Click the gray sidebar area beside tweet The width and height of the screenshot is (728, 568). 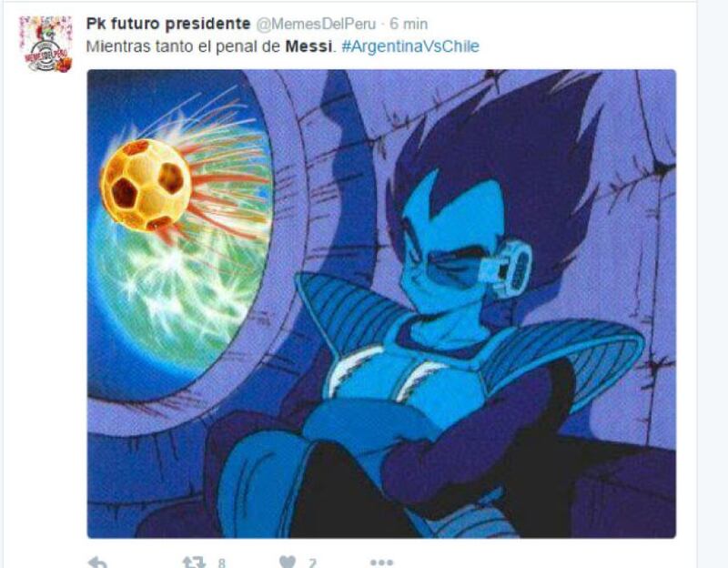coord(713,284)
